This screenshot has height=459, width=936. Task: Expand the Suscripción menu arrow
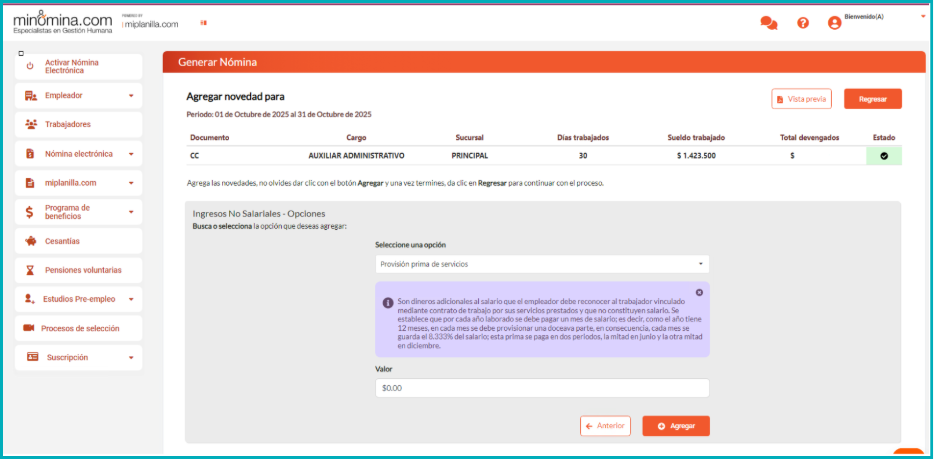pyautogui.click(x=131, y=357)
